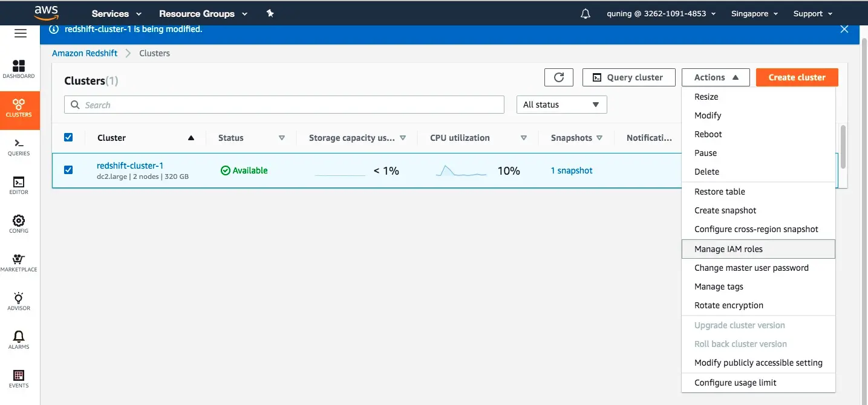Open the redshift-cluster-1 link
Screen dimensions: 868x405
130,166
